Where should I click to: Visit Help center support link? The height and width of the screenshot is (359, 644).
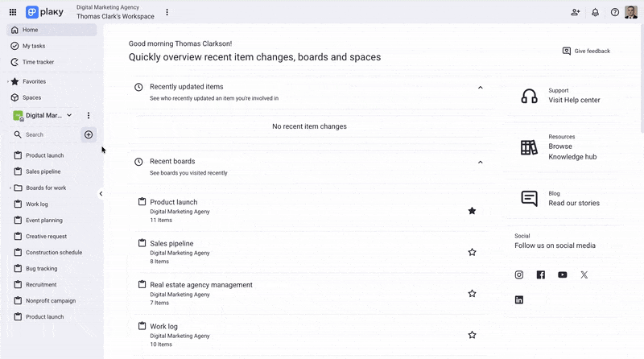[x=574, y=100]
